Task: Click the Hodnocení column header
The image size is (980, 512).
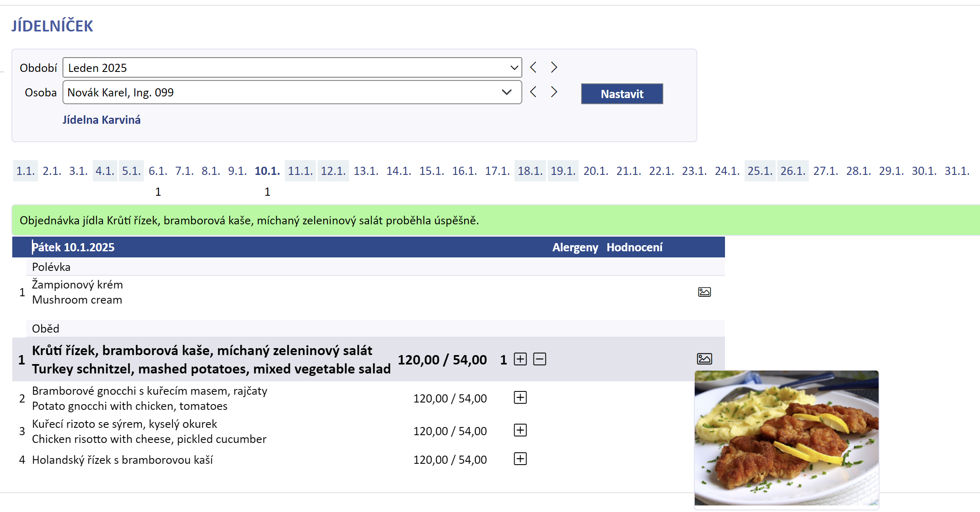Action: pos(634,247)
